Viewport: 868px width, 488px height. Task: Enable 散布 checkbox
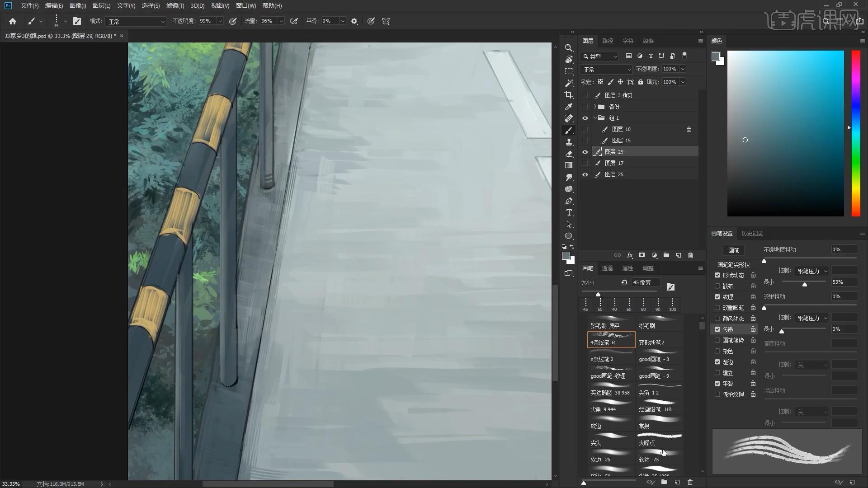717,286
